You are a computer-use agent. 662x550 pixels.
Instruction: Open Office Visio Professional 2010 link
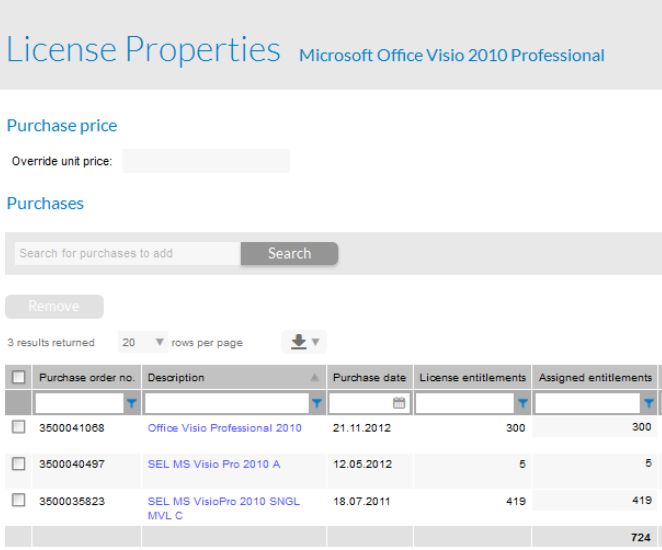225,428
